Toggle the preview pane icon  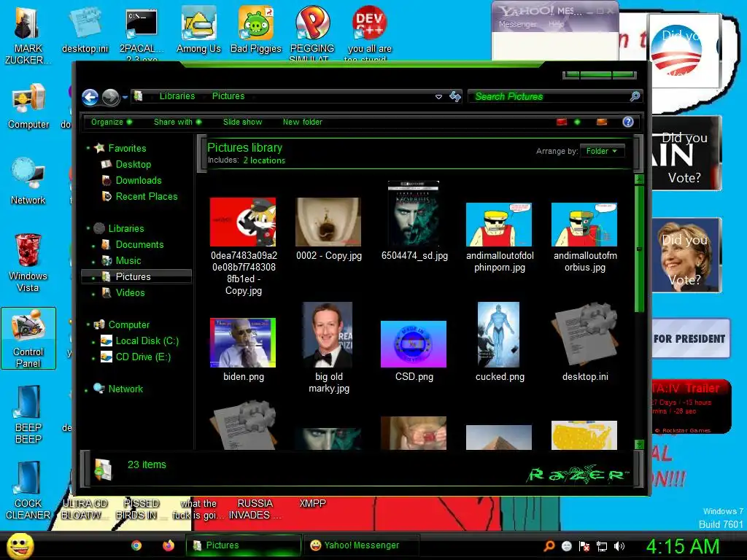click(x=602, y=122)
